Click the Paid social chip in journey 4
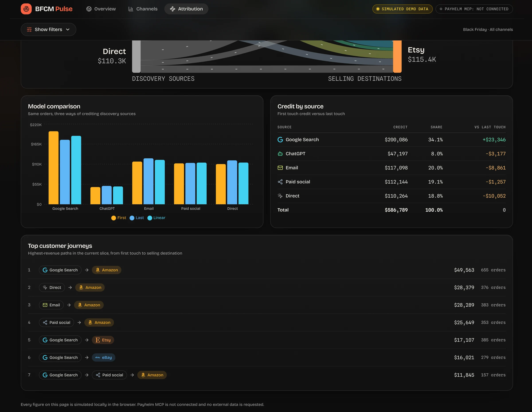This screenshot has width=532, height=412. coord(57,323)
